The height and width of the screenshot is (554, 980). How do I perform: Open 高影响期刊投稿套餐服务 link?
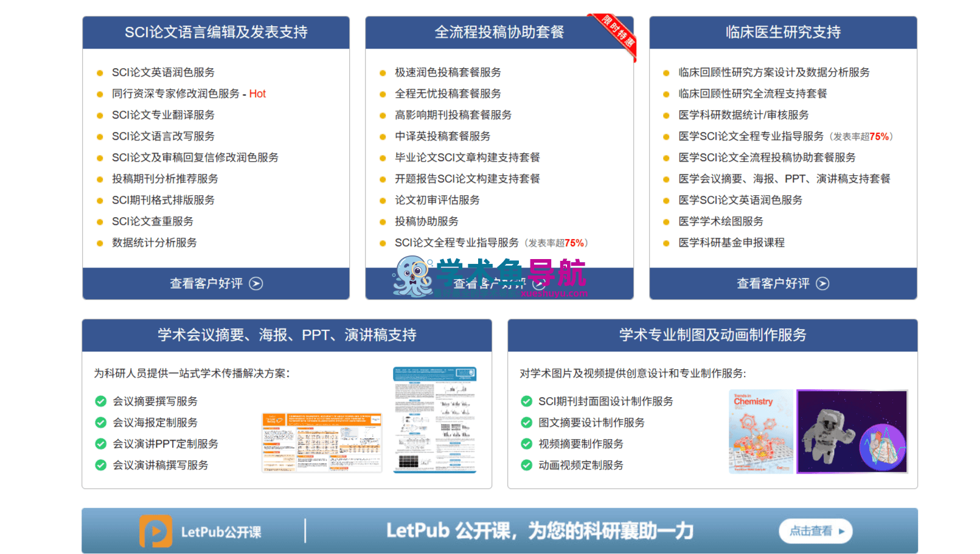point(453,115)
